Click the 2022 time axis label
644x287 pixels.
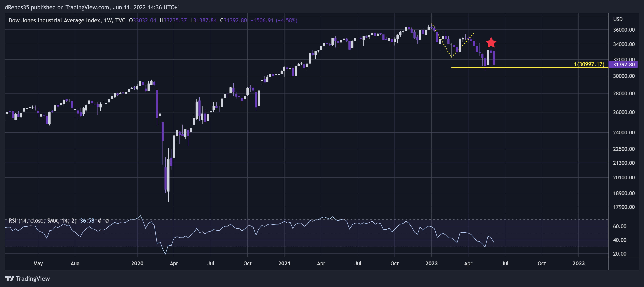[431, 263]
